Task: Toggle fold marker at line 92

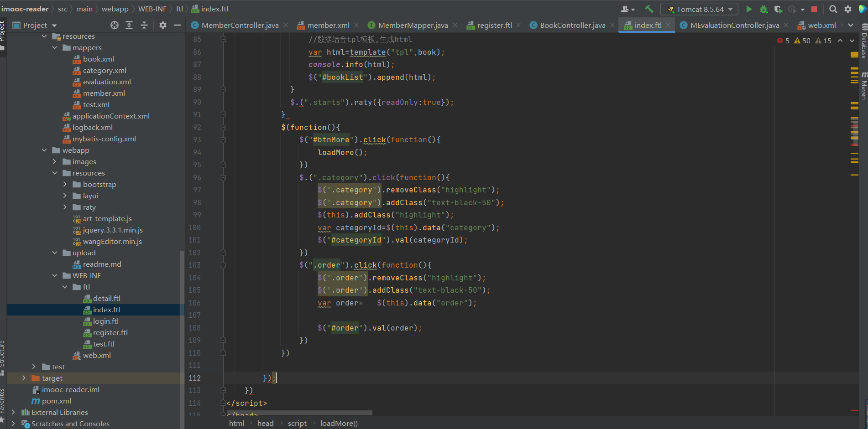Action: [x=223, y=127]
